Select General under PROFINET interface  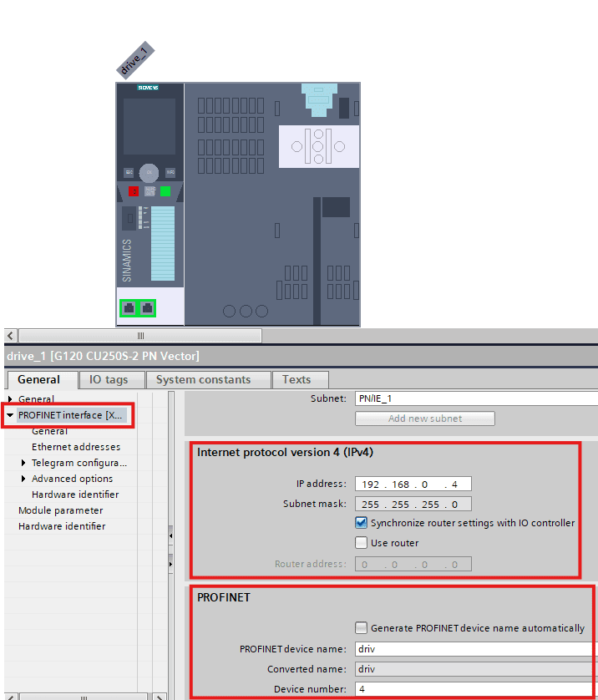pyautogui.click(x=49, y=431)
